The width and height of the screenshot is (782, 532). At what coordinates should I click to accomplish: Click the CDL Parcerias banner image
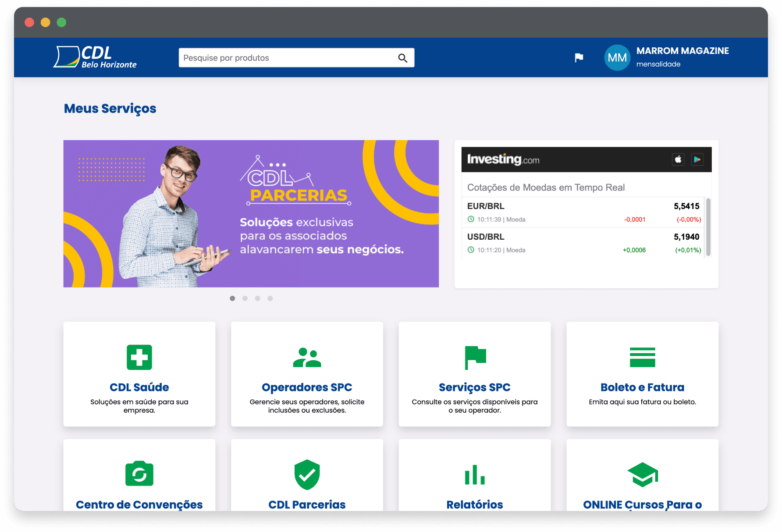(251, 214)
